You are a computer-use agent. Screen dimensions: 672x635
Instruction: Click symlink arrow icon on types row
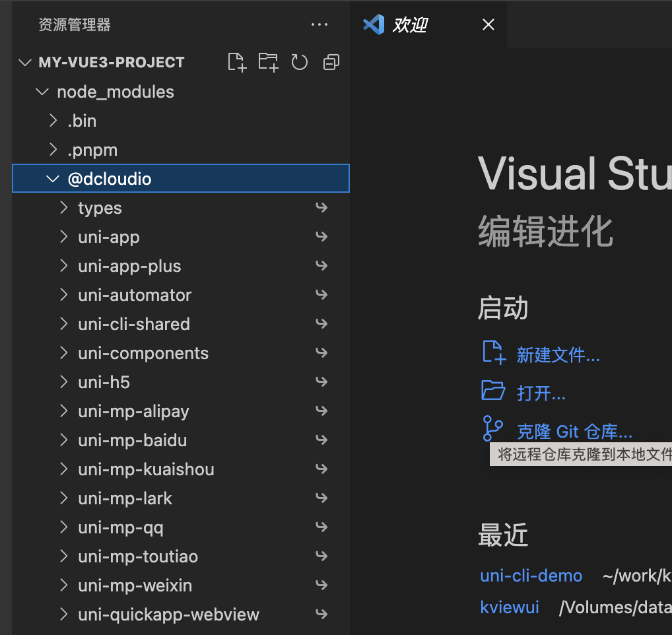click(x=321, y=208)
